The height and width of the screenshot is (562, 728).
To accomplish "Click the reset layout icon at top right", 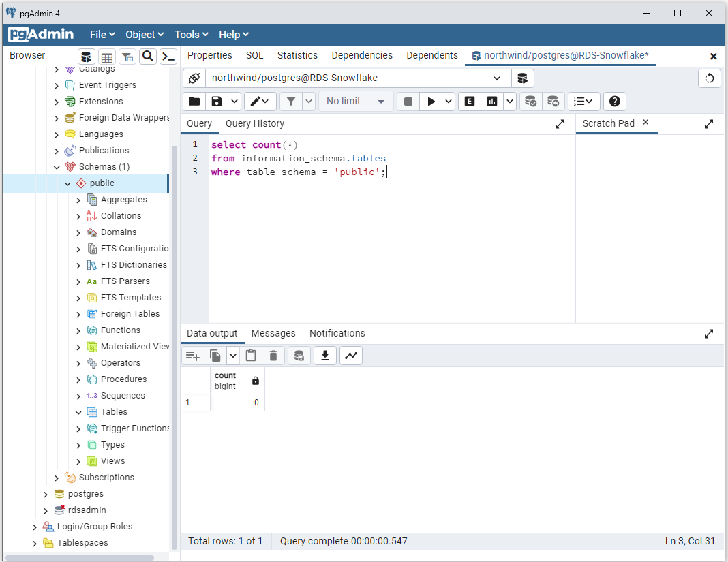I will 710,78.
